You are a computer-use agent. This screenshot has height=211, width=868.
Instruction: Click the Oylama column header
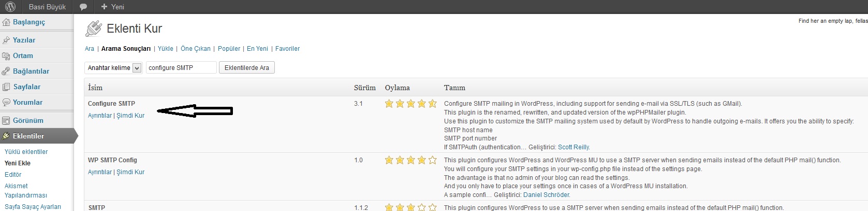click(x=398, y=88)
